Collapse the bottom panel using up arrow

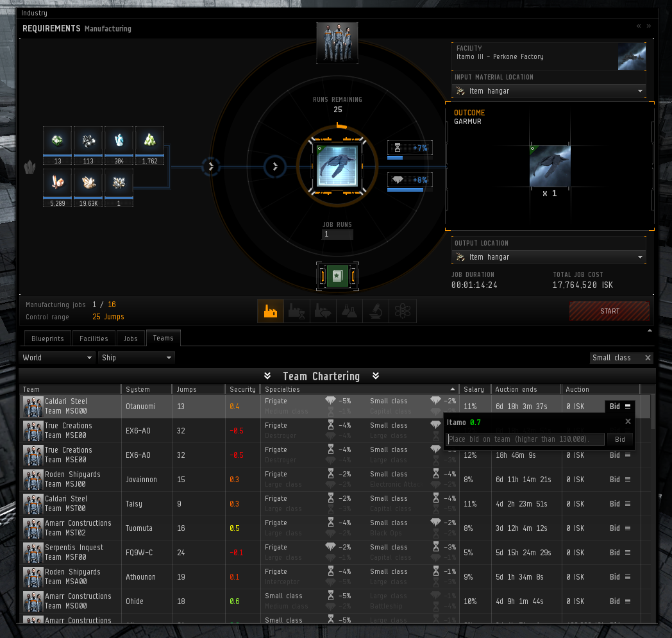[650, 330]
